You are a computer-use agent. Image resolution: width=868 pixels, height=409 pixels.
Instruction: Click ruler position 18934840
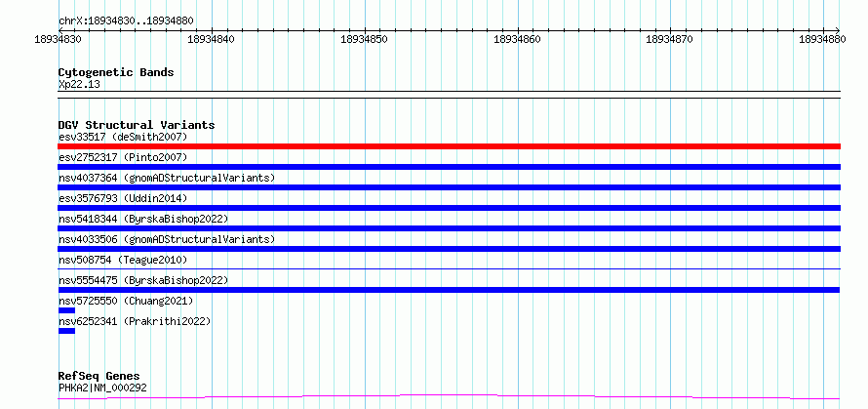pos(211,39)
